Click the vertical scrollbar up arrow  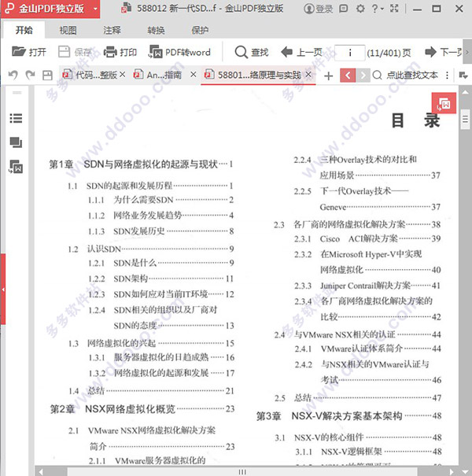pos(465,92)
